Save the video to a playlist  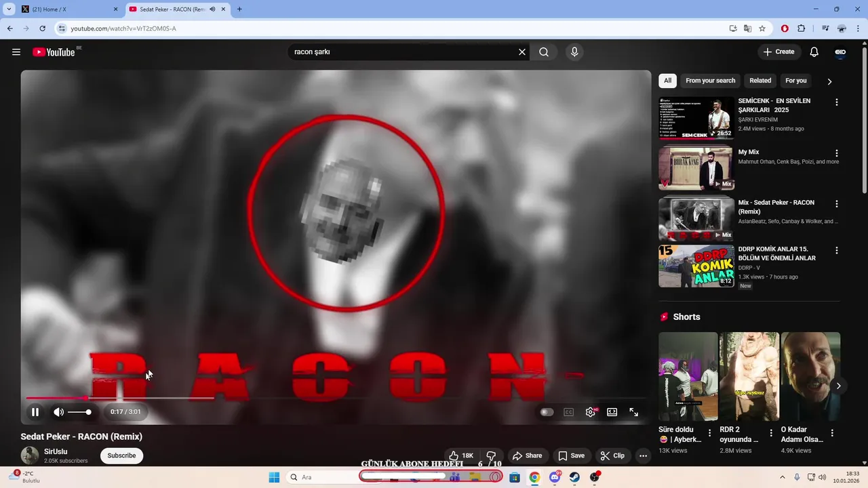point(571,455)
